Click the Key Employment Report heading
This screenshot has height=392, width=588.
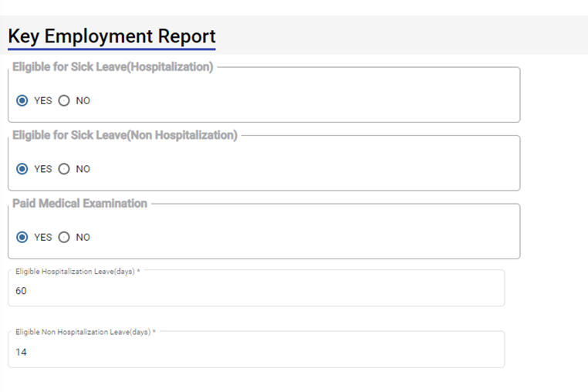[112, 36]
